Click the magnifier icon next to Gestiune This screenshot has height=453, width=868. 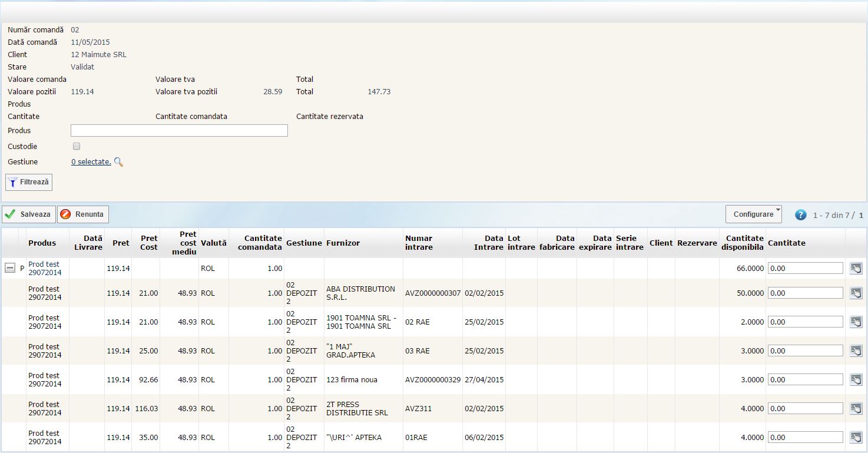pyautogui.click(x=118, y=162)
